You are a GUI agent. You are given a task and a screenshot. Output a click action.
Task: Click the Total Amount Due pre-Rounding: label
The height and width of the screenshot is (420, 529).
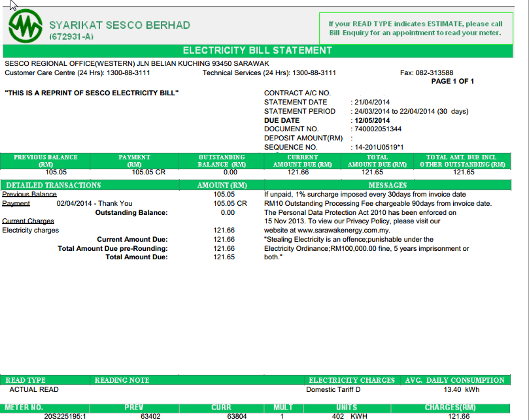click(x=112, y=248)
